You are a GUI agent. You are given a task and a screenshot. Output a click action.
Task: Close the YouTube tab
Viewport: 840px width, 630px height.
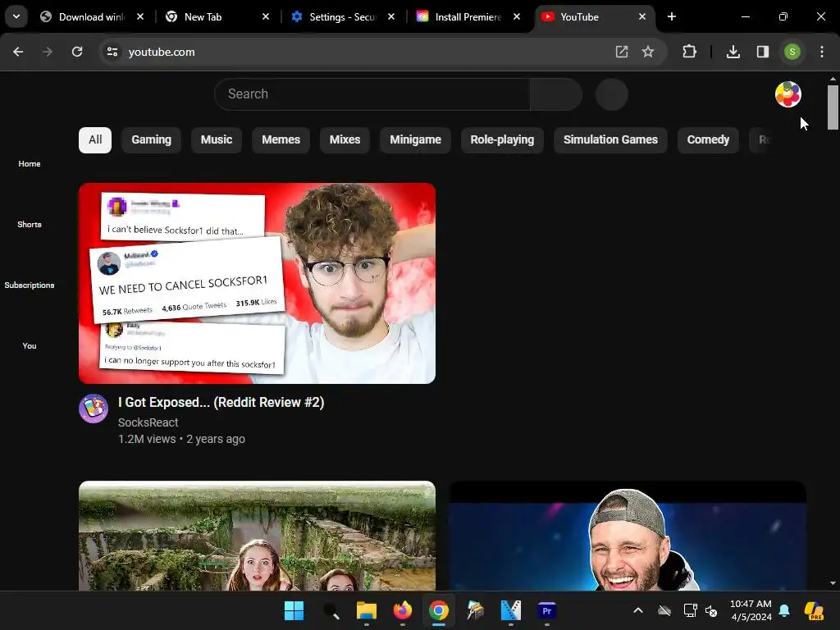(641, 16)
